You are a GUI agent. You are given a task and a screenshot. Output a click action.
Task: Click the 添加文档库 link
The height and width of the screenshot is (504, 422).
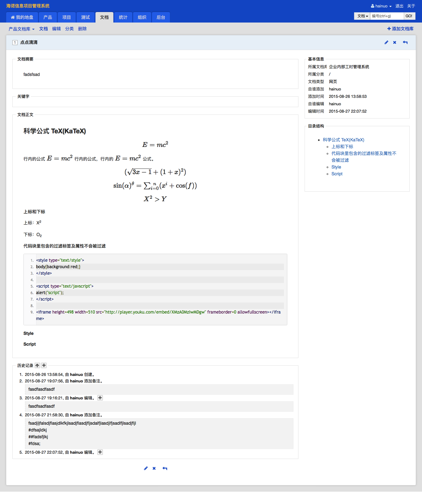coord(400,29)
